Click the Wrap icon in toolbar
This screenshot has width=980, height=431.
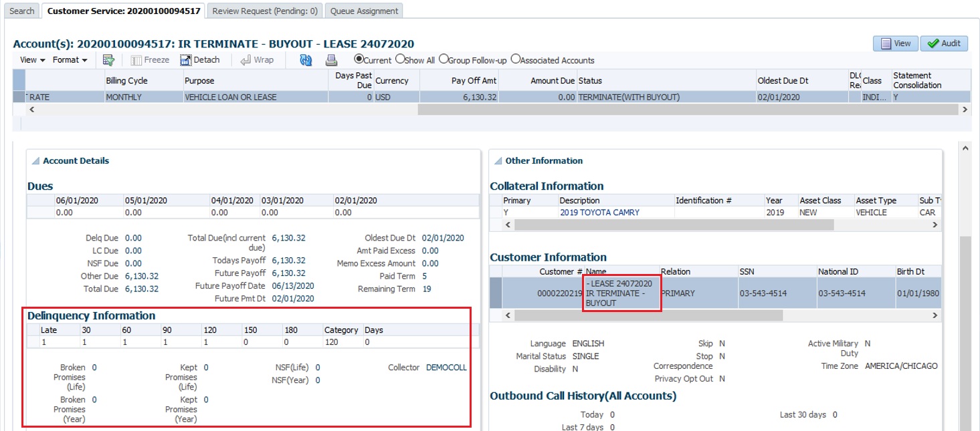pos(258,59)
